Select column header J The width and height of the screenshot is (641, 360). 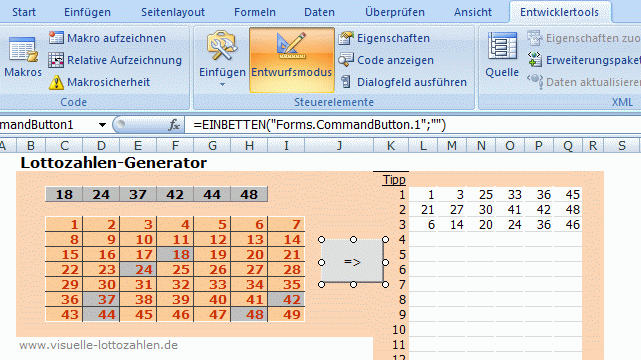tap(339, 145)
